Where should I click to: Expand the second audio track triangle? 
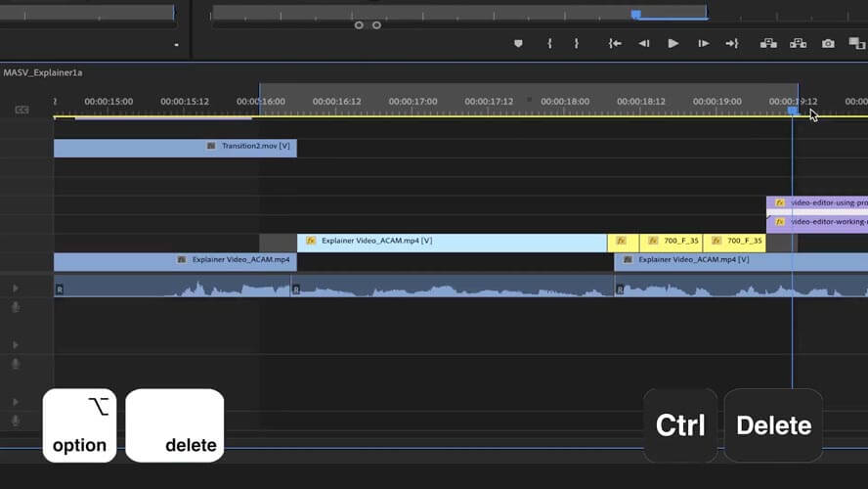coord(16,345)
